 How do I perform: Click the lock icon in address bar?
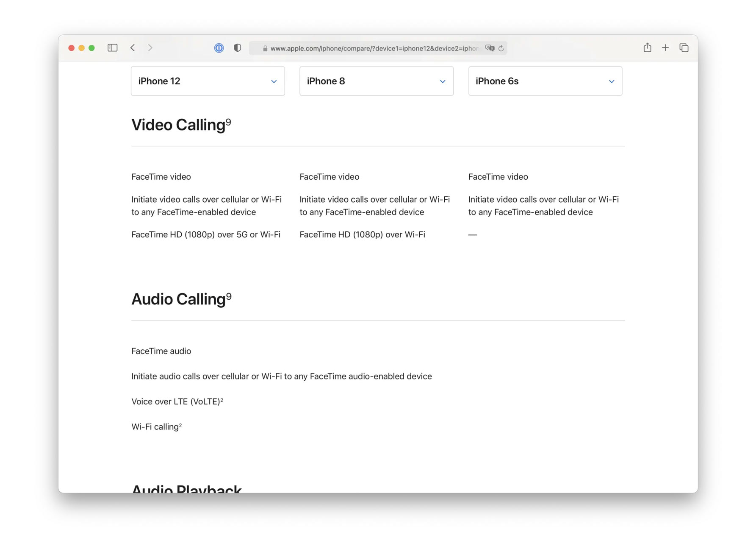(x=265, y=48)
